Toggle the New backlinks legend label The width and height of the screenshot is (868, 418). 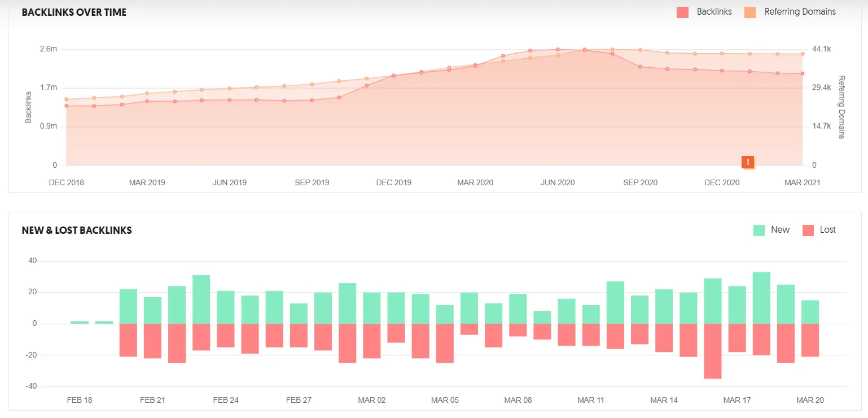[780, 230]
